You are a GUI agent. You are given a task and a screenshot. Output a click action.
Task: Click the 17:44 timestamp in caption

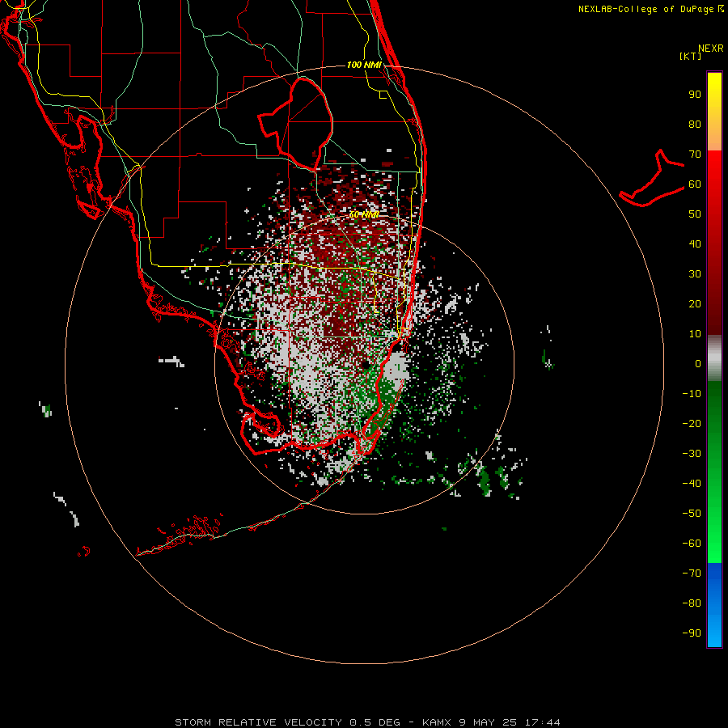tap(542, 722)
